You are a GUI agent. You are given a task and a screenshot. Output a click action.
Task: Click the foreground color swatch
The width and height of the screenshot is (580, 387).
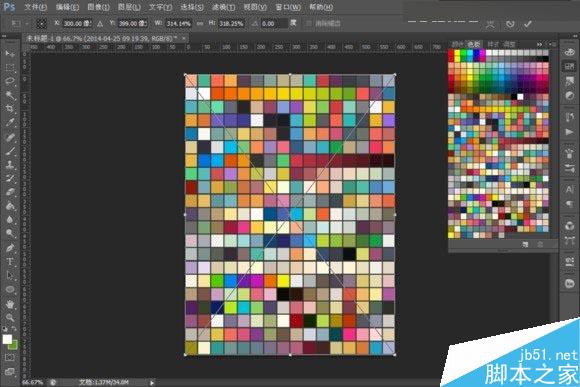[7, 339]
